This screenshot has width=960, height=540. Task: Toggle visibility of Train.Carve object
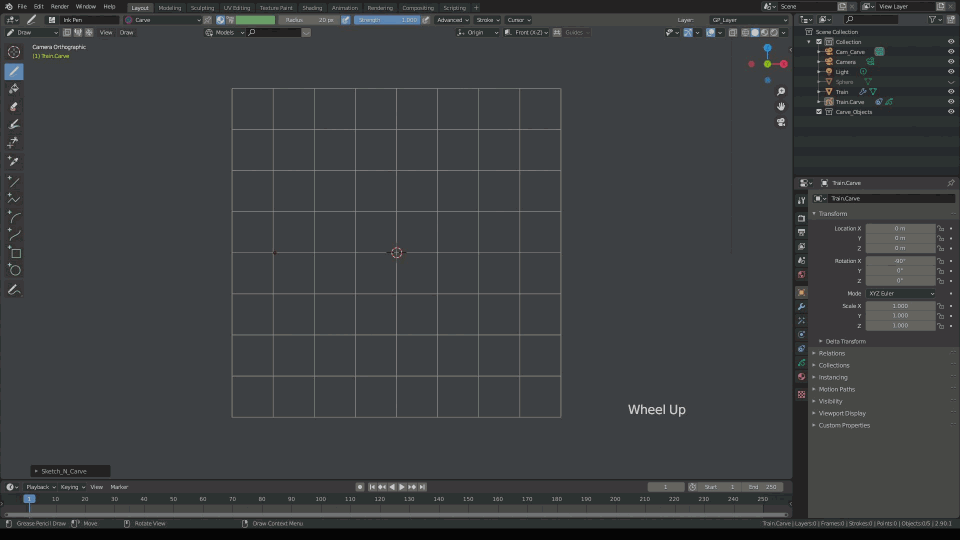click(x=951, y=102)
